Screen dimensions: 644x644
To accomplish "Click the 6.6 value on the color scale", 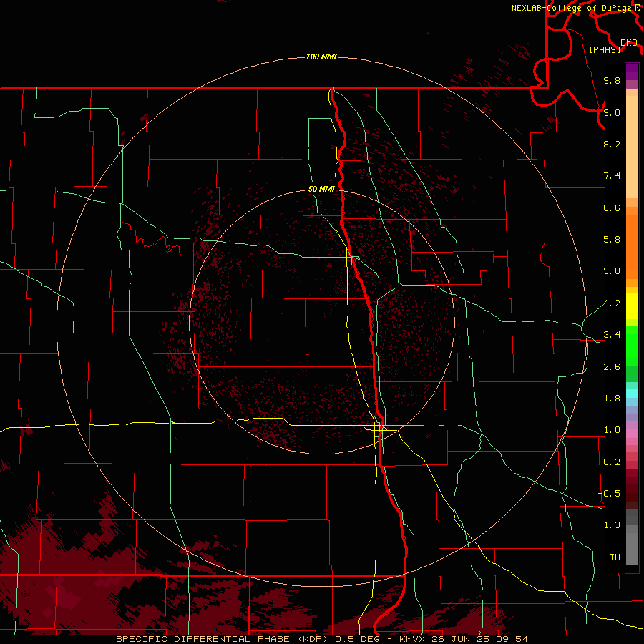I will (612, 208).
